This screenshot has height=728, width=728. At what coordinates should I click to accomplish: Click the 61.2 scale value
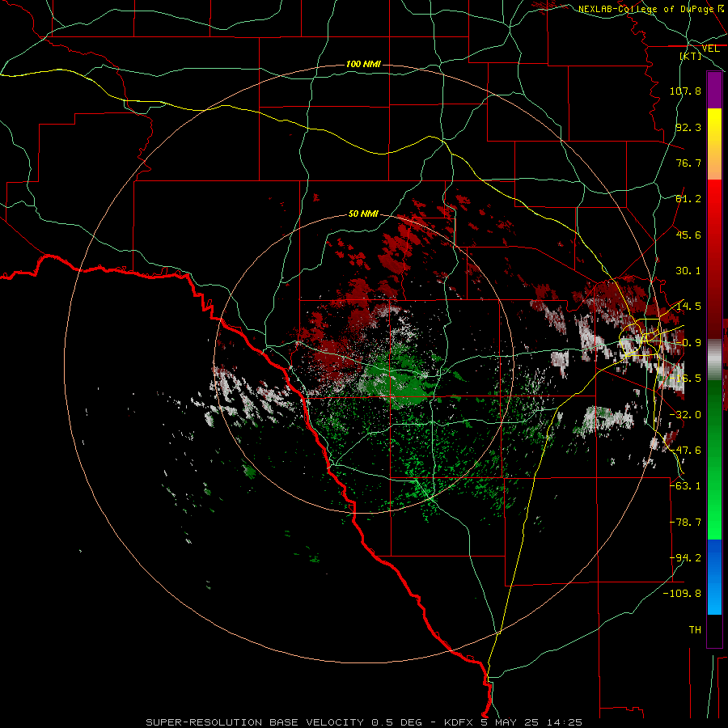pyautogui.click(x=688, y=199)
